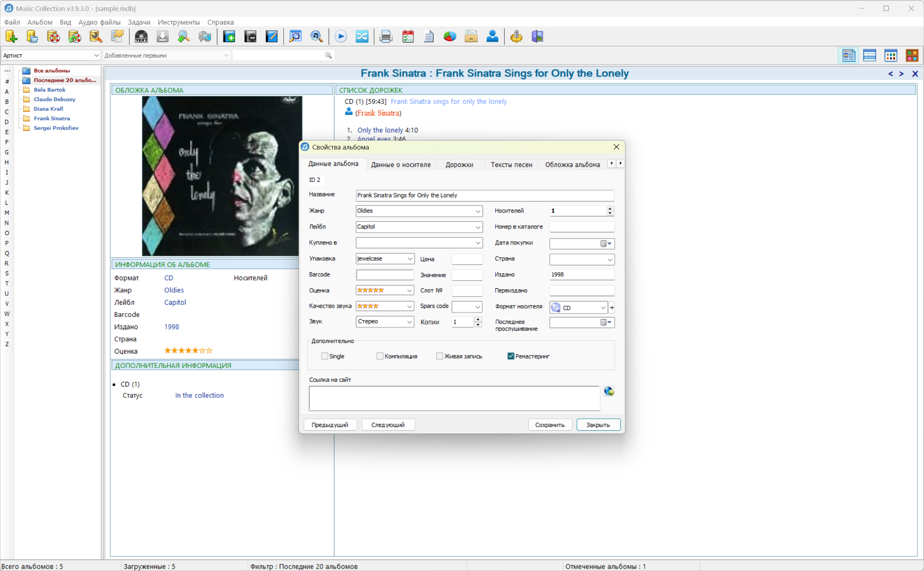Viewport: 924px width, 571px height.
Task: Open the Артист grouping dropdown
Action: point(96,56)
